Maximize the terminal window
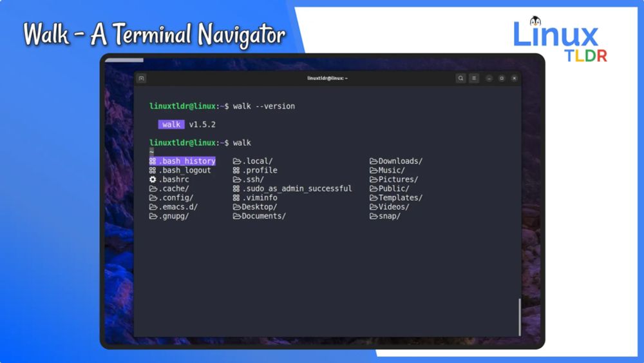Image resolution: width=644 pixels, height=363 pixels. point(502,78)
